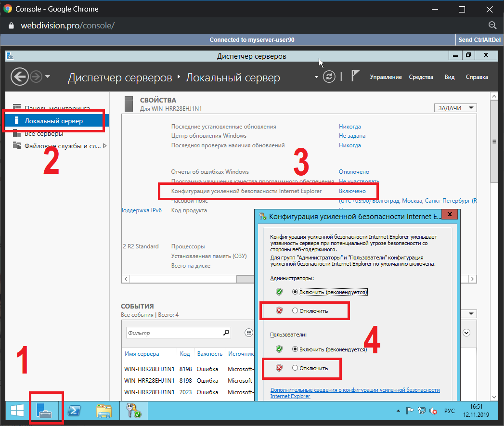504x426 pixels.
Task: Click the Server Manager taskbar icon
Action: pyautogui.click(x=46, y=411)
